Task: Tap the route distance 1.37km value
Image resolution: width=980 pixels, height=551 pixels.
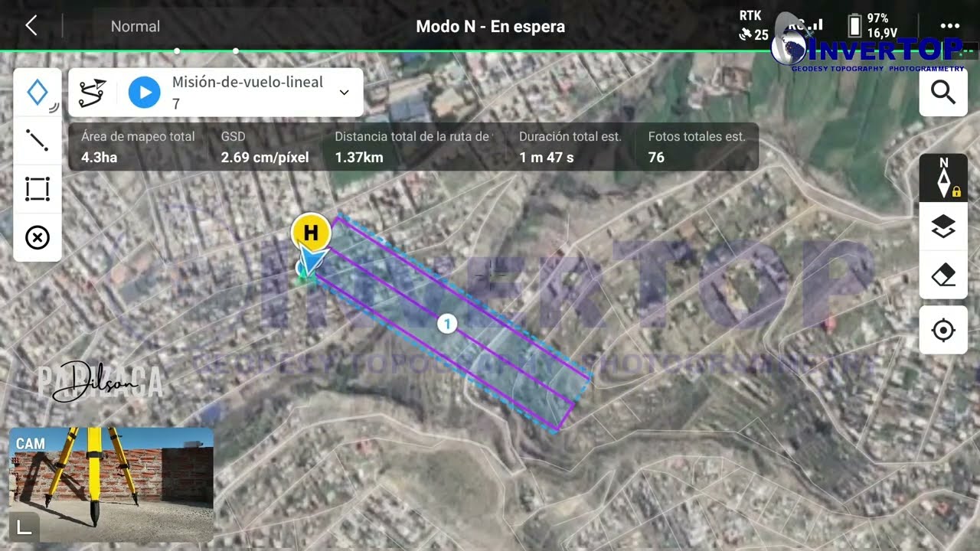Action: click(359, 158)
